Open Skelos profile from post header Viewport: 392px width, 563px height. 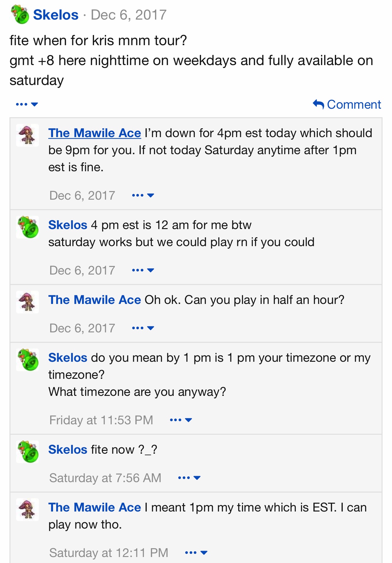[x=56, y=15]
